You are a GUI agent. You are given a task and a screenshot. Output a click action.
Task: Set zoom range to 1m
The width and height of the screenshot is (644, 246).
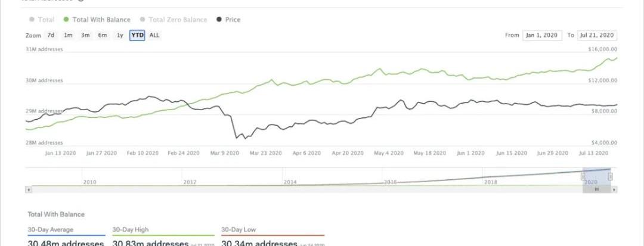(68, 35)
